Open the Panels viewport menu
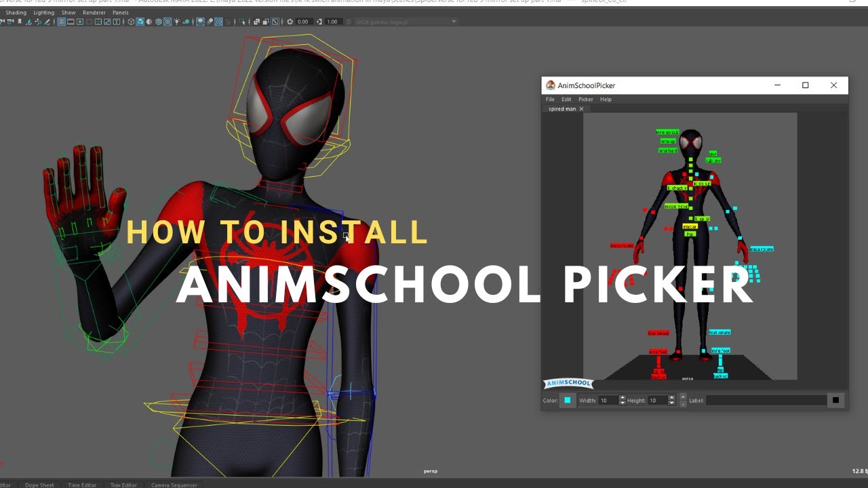This screenshot has width=868, height=488. (x=121, y=12)
